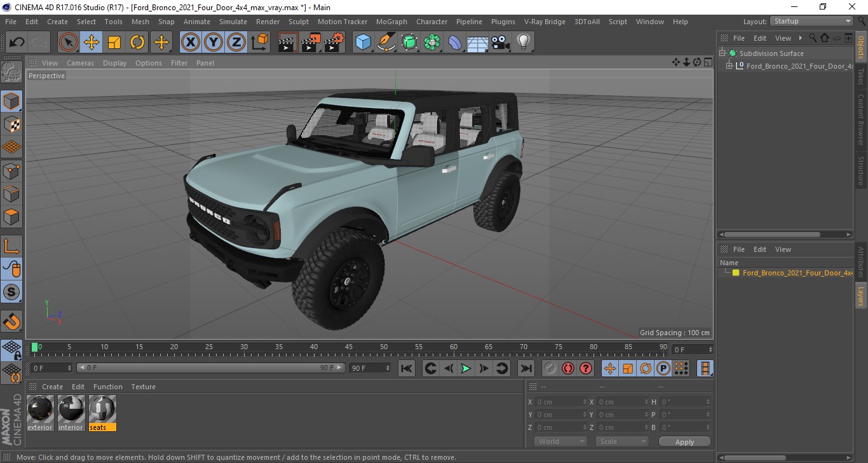
Task: Add a Camera object
Action: (501, 43)
